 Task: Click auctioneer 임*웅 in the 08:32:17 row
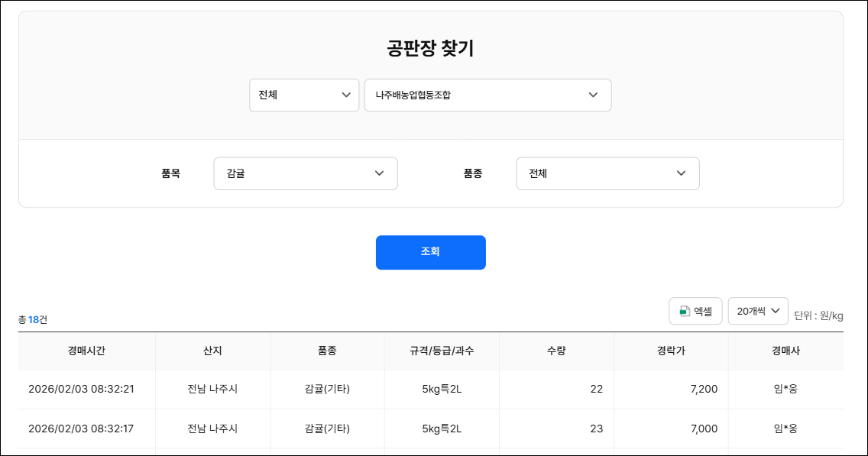785,429
